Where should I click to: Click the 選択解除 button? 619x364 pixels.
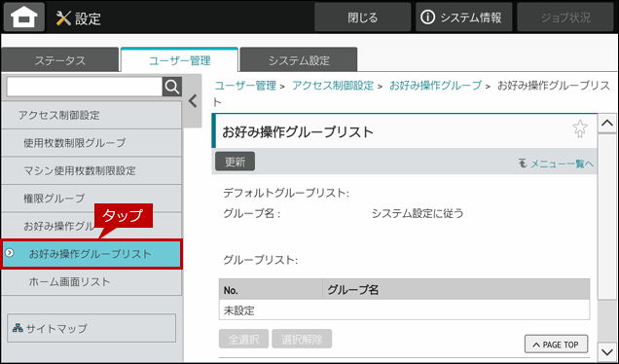pyautogui.click(x=302, y=339)
